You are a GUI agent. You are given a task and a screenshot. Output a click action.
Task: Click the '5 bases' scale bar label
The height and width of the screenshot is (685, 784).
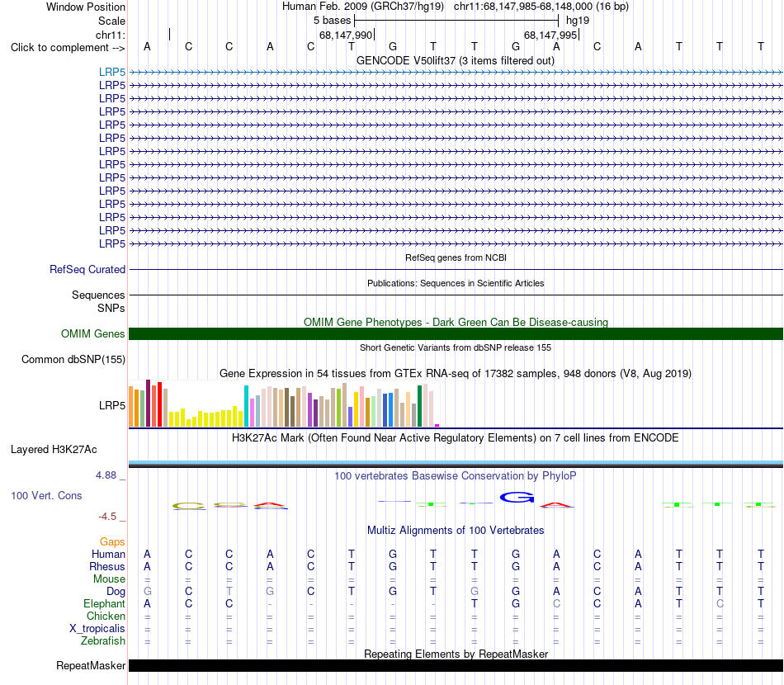[x=332, y=21]
